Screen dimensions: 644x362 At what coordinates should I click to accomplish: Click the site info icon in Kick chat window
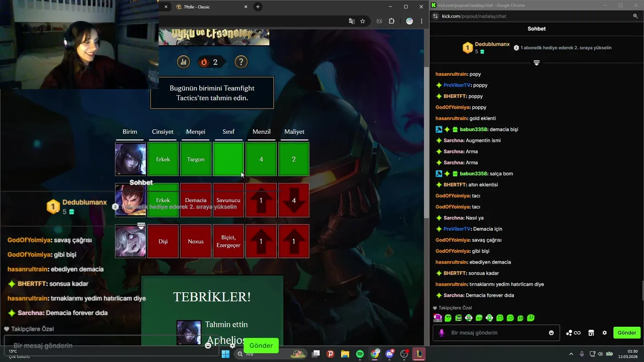click(435, 16)
